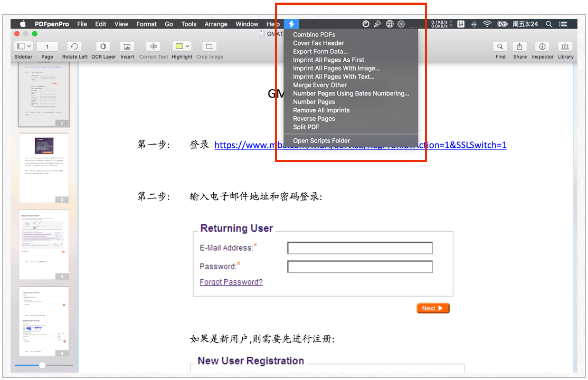Click the OCR Layer toolbar icon
Viewport: 588px width, 380px height.
103,46
